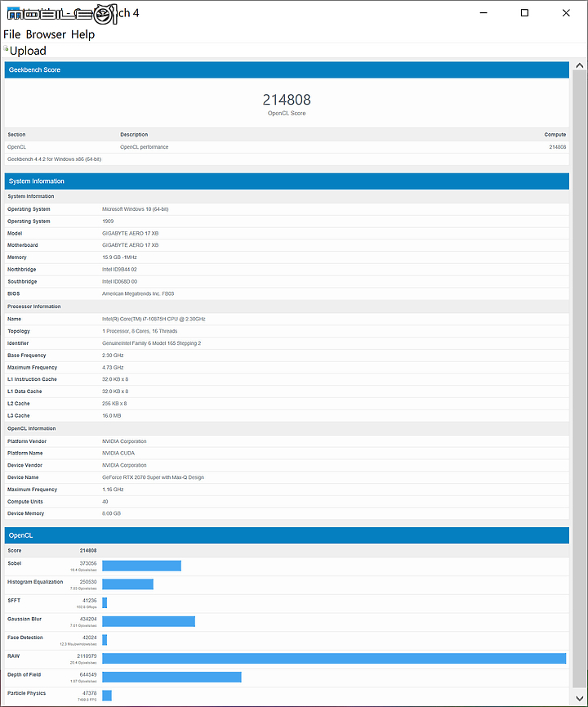
Task: Select BIOS value 'American Megatrends Inc. FB03'
Action: pyautogui.click(x=138, y=294)
